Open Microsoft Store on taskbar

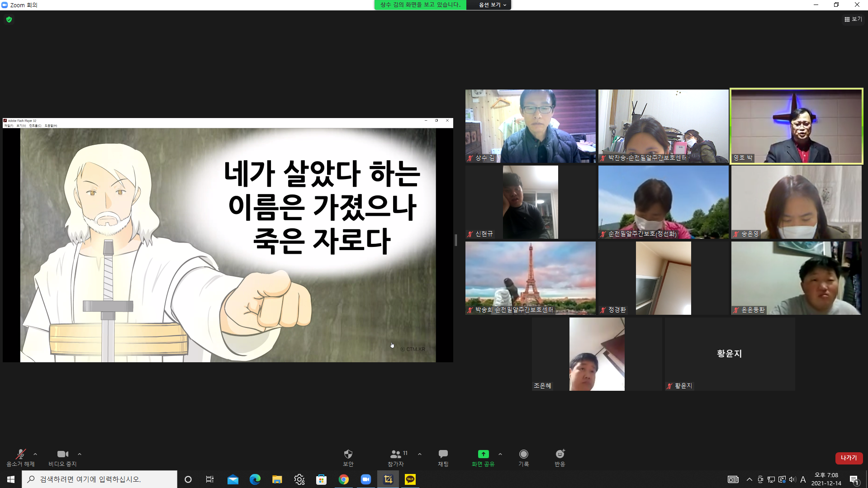322,479
